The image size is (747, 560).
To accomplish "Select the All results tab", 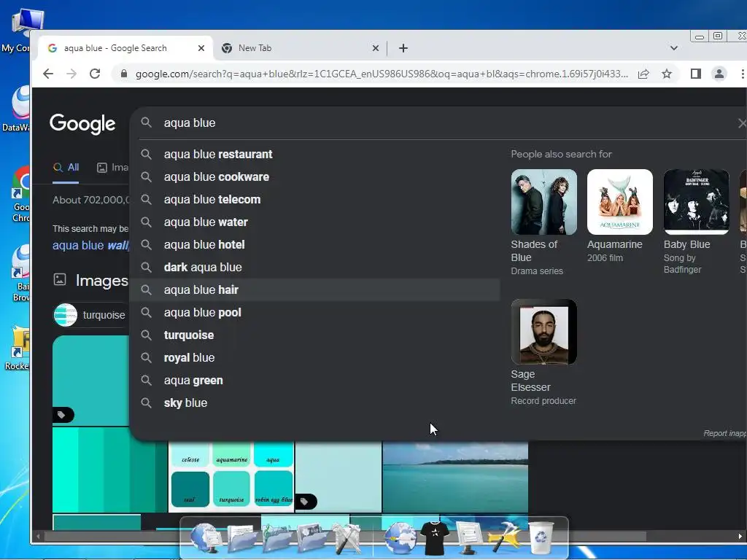I will pyautogui.click(x=66, y=168).
